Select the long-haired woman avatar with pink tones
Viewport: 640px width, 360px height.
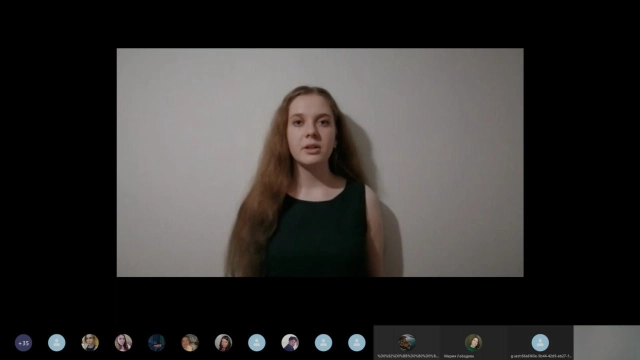tap(123, 343)
